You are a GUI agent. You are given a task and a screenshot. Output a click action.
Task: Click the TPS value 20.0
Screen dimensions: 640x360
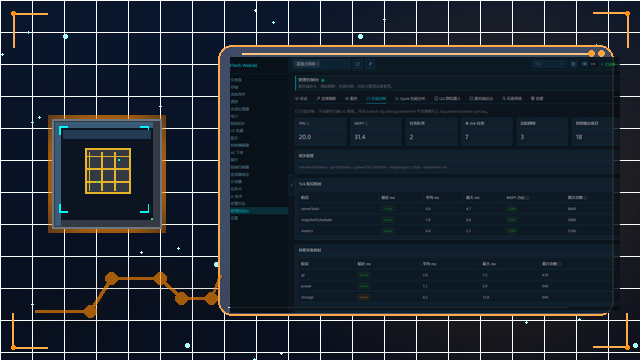305,137
